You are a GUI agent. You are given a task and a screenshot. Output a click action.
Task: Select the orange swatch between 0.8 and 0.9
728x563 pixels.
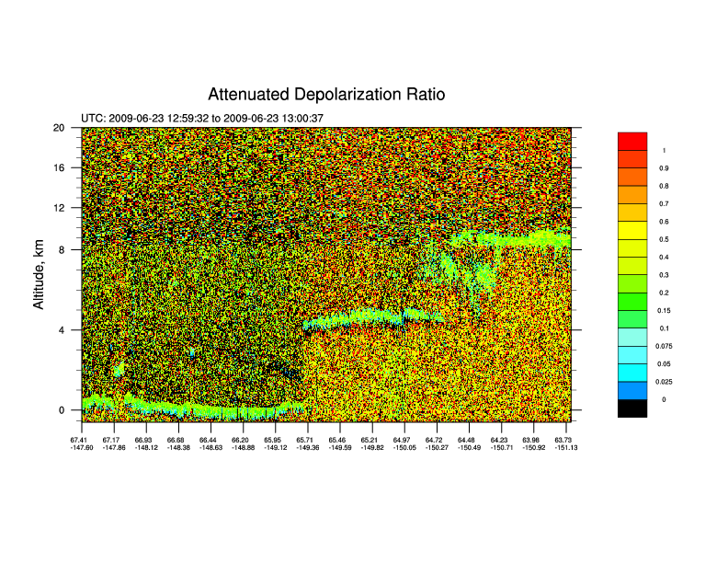point(632,177)
